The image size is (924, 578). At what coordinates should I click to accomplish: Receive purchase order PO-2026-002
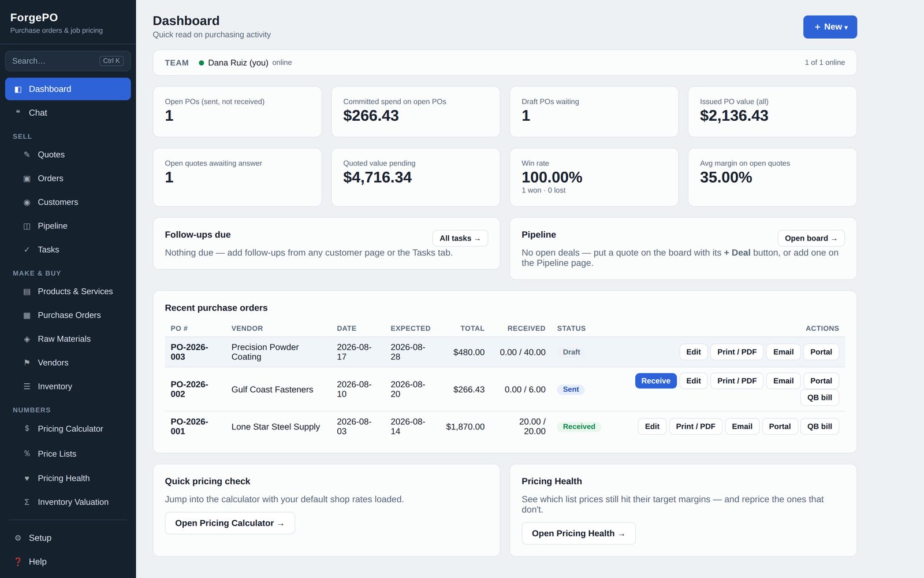655,381
